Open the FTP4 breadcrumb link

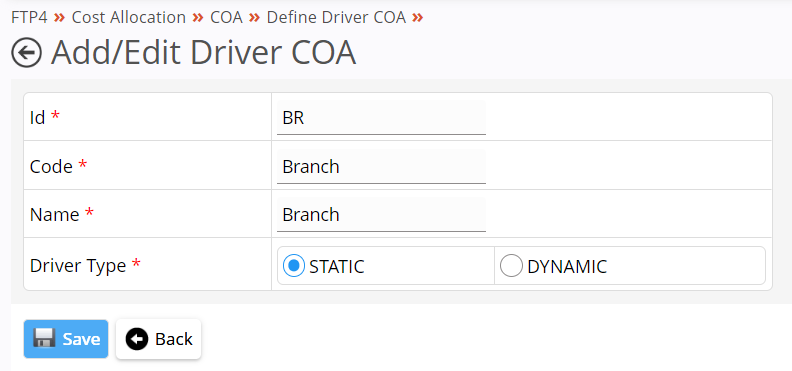(x=29, y=18)
